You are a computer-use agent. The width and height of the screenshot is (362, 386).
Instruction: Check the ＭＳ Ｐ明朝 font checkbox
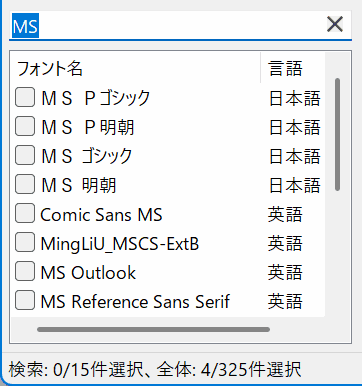tap(25, 126)
